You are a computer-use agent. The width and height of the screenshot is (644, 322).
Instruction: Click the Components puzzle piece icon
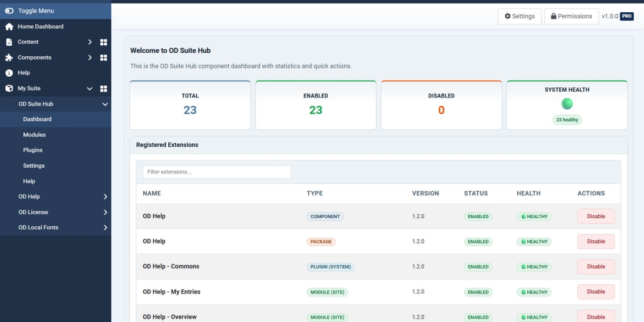(9, 57)
